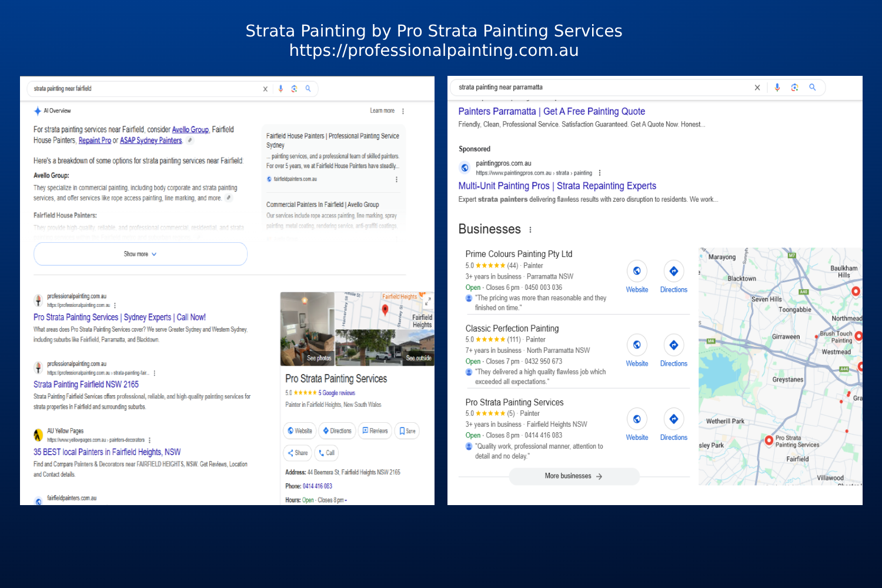882x588 pixels.
Task: Click magnifier search icon in parramatta search bar
Action: (x=812, y=87)
